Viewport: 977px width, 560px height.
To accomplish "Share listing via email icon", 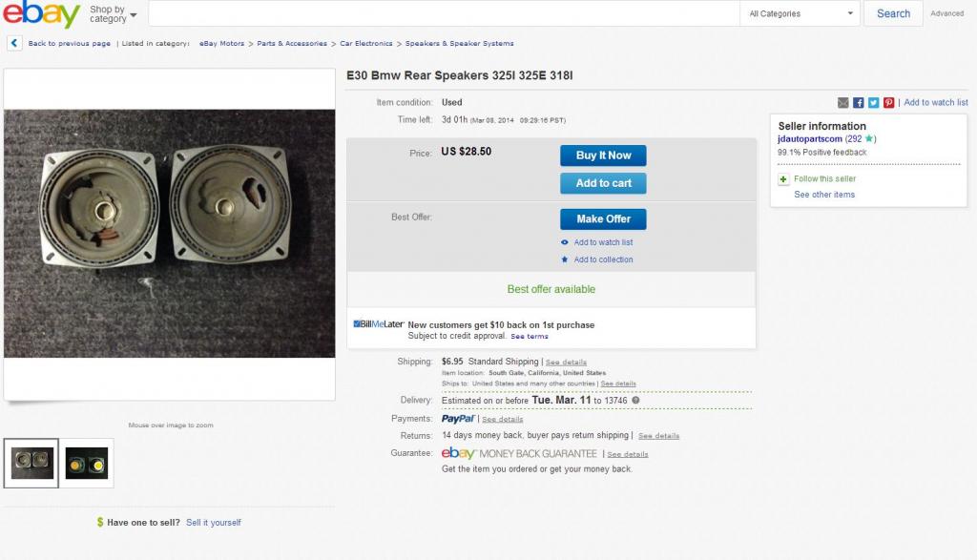I will point(843,103).
